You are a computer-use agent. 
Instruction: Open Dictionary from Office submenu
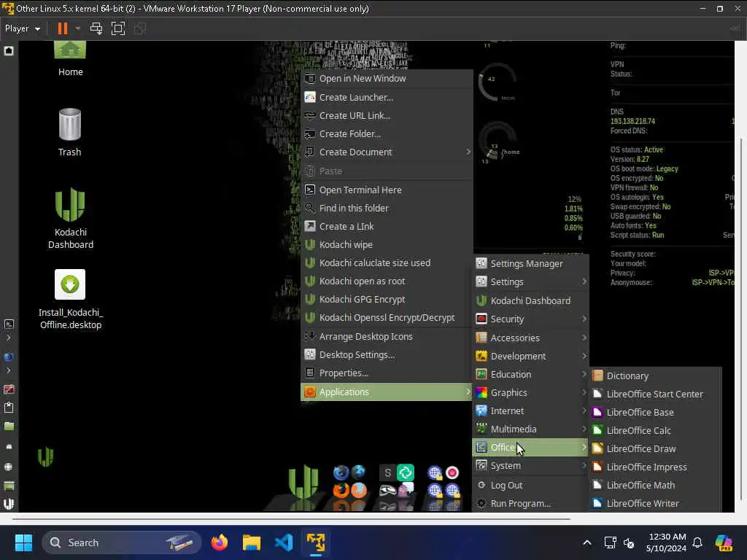(656, 376)
